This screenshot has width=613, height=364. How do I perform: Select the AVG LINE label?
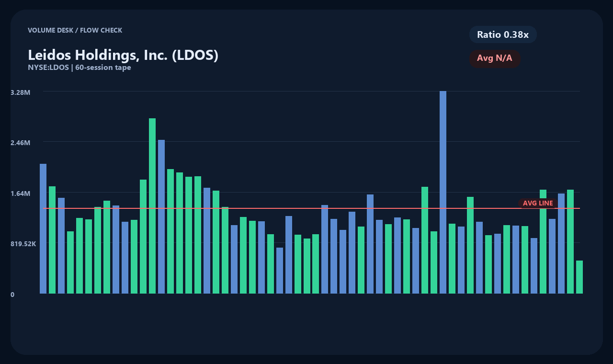point(538,203)
